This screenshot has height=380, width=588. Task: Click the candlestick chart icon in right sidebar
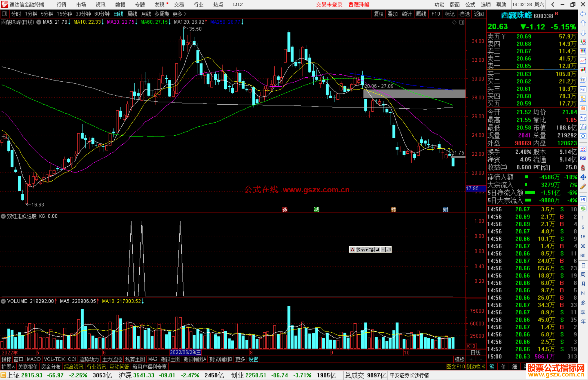pos(583,70)
